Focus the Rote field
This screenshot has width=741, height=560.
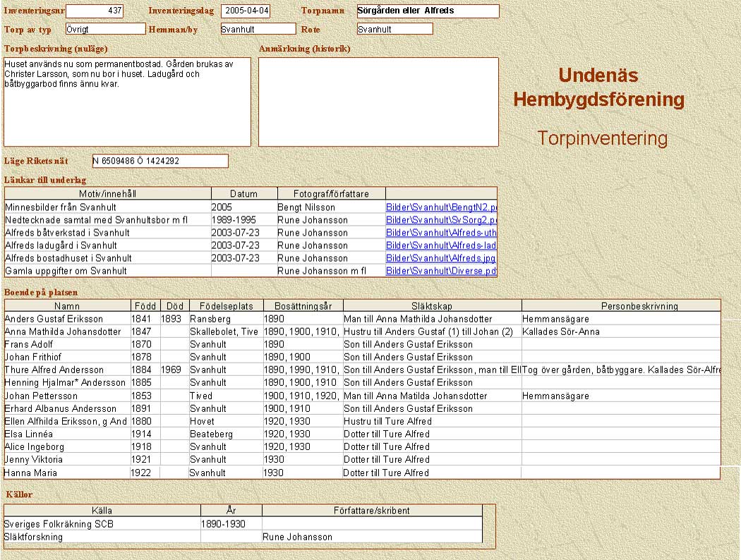[x=394, y=29]
